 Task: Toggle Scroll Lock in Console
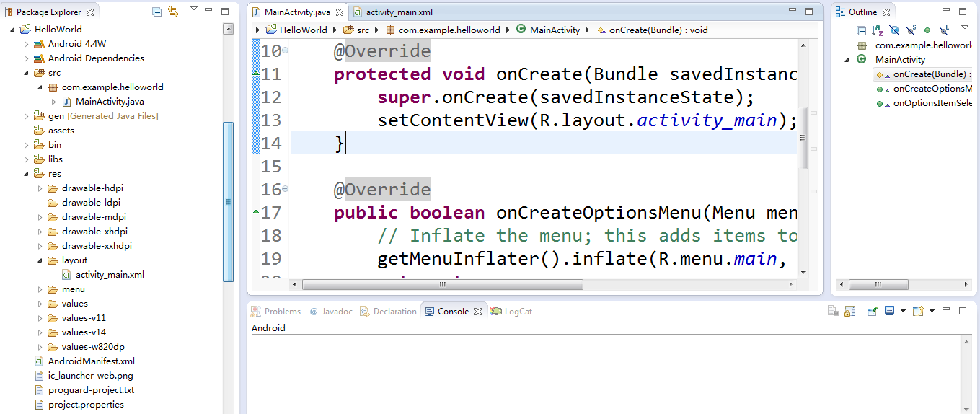[x=849, y=311]
